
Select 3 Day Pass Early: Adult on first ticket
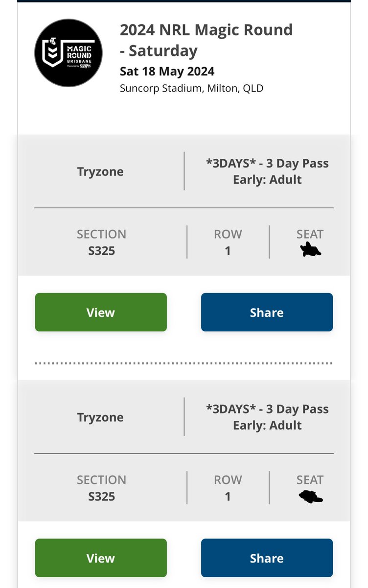point(267,171)
